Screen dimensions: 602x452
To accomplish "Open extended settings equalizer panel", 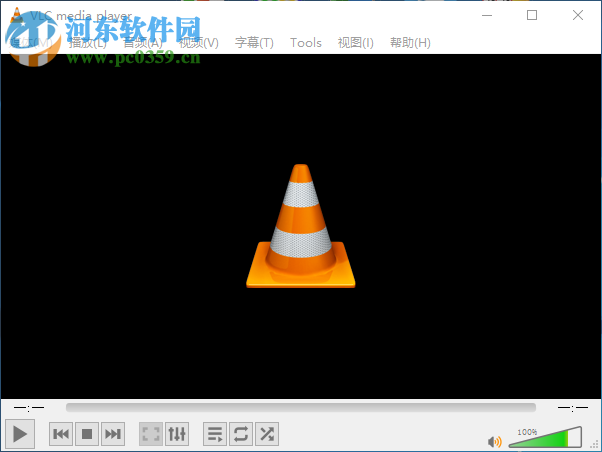I will 177,434.
